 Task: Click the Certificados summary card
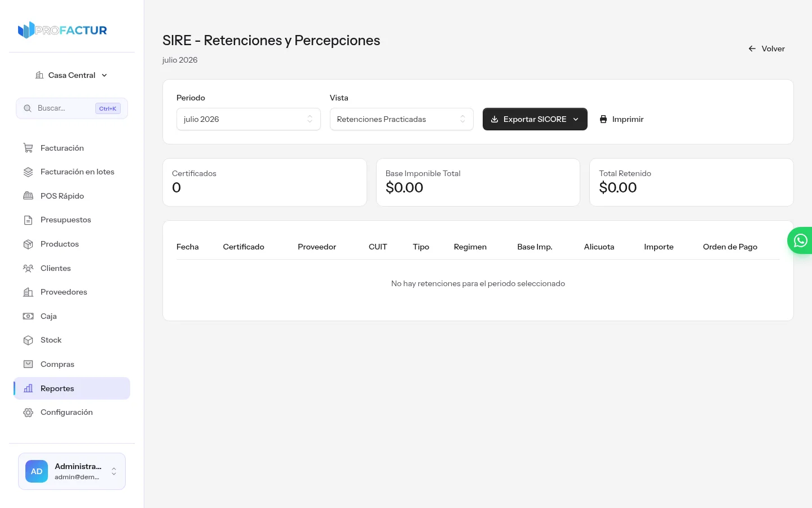[x=264, y=182]
